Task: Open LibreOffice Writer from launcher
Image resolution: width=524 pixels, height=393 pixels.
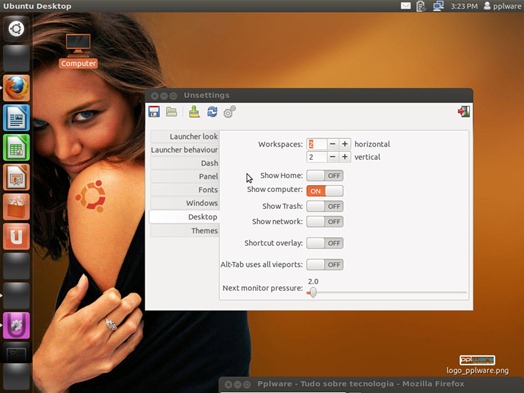Action: click(16, 118)
